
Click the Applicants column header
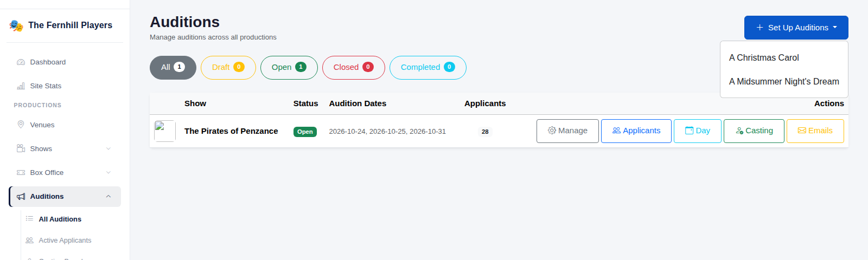(x=485, y=103)
